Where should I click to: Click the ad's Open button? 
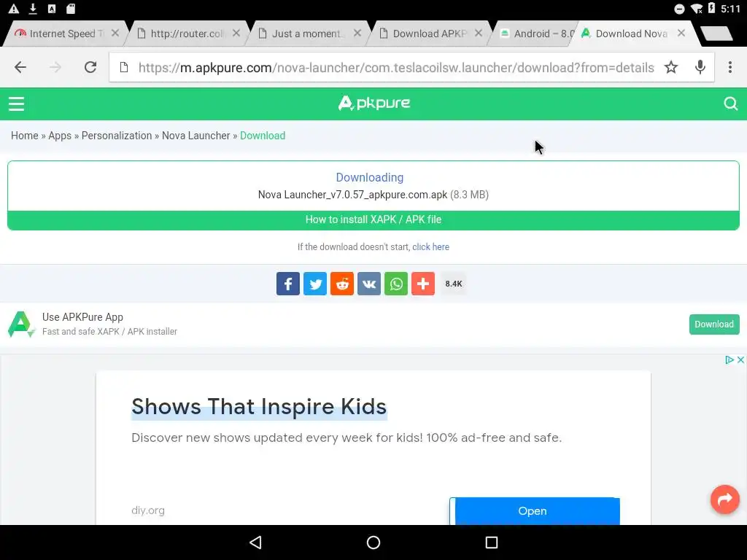tap(535, 511)
